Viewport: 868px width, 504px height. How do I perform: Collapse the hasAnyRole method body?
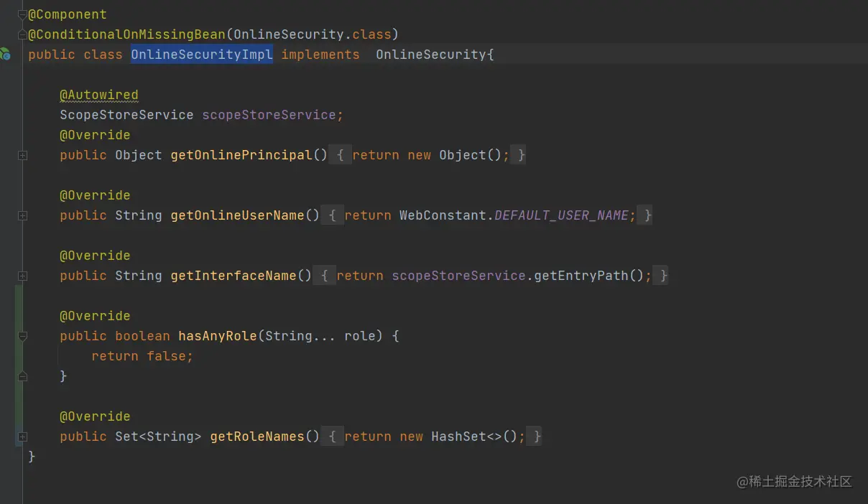pos(22,336)
